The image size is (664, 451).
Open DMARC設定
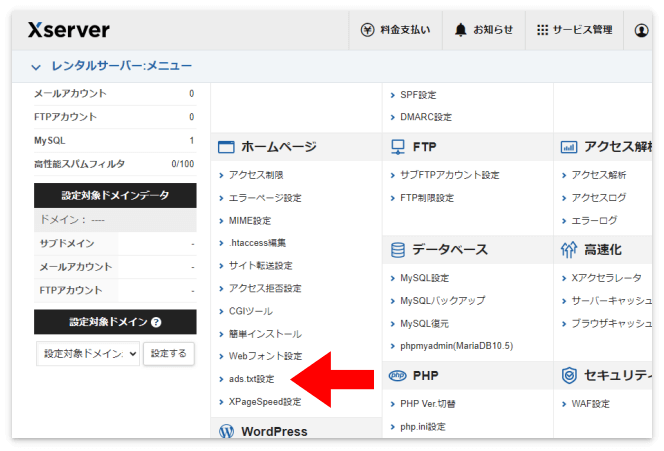(426, 117)
